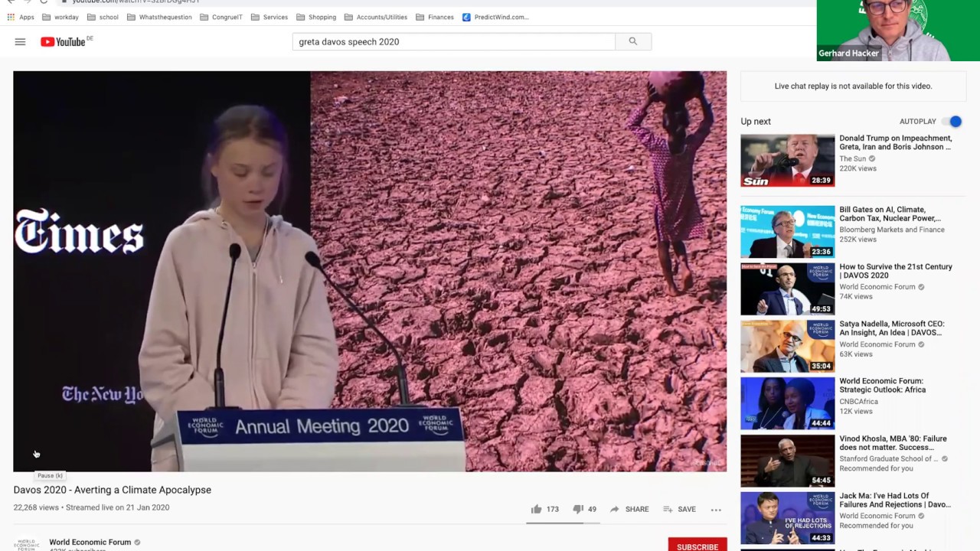Open the Bill Gates video thumbnail
Image resolution: width=980 pixels, height=551 pixels.
tap(788, 232)
